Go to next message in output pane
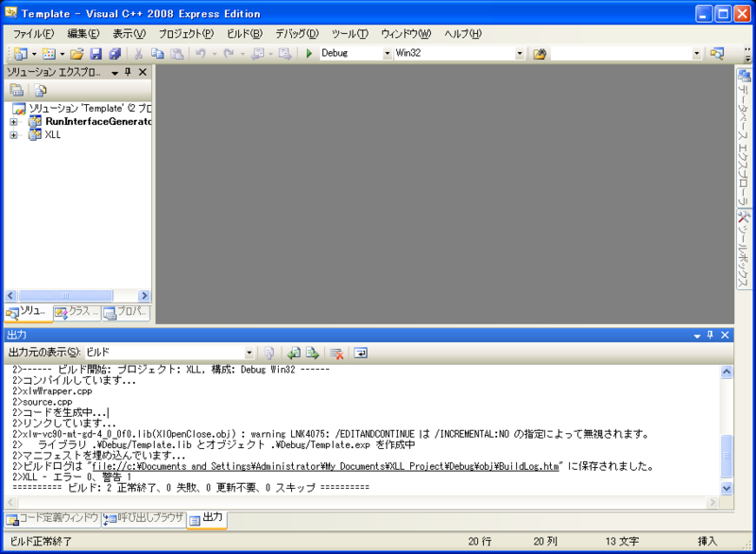Image resolution: width=756 pixels, height=554 pixels. click(313, 353)
